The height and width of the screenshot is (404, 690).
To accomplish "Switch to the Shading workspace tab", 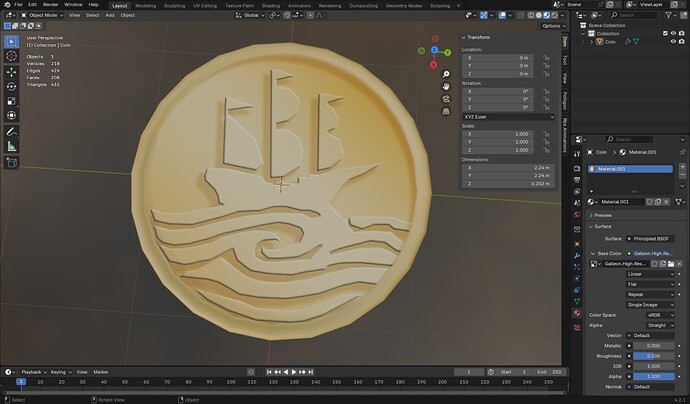I will (271, 6).
